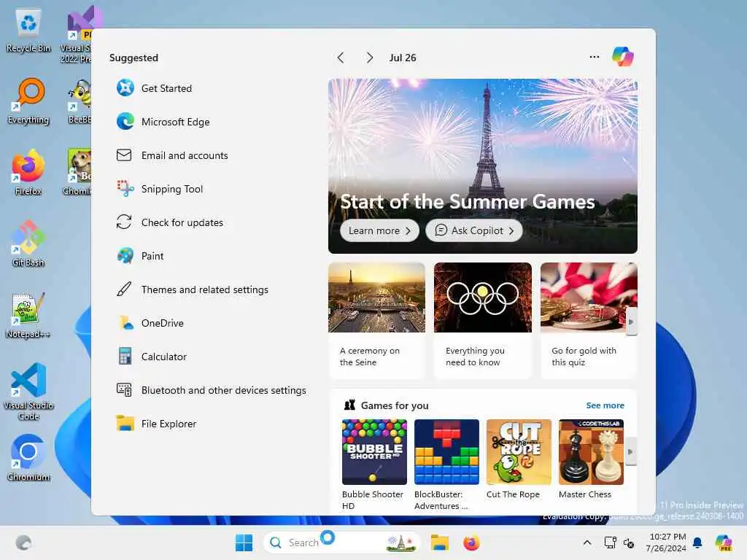The width and height of the screenshot is (747, 560).
Task: Go to next day arrow
Action: [x=370, y=58]
